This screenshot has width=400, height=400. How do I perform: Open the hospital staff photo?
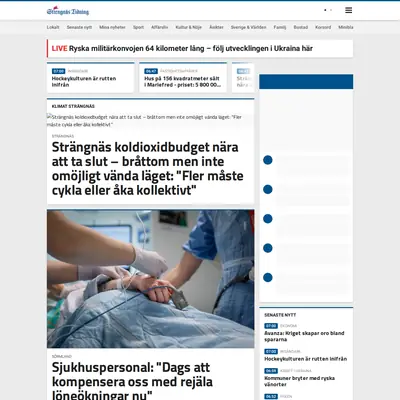[151, 279]
